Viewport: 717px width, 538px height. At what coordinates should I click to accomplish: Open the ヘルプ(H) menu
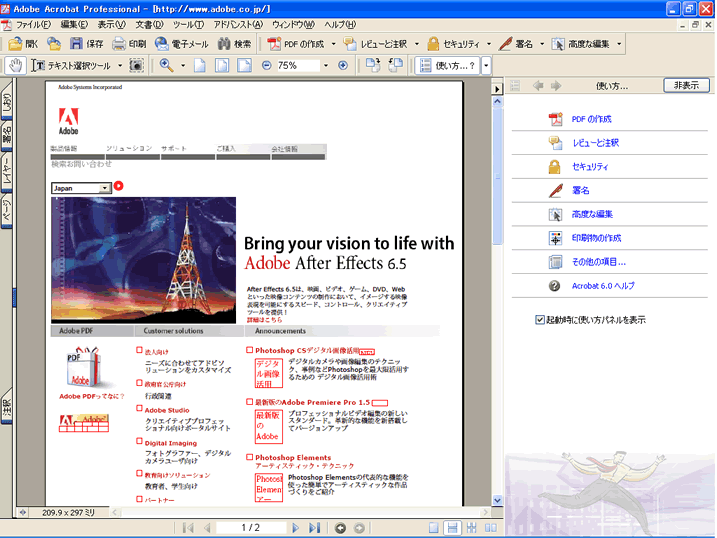pyautogui.click(x=340, y=24)
